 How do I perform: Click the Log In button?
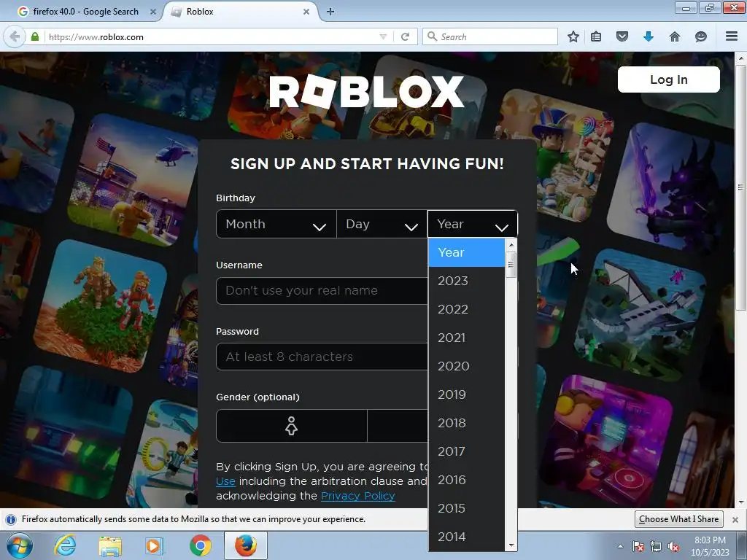(x=668, y=79)
